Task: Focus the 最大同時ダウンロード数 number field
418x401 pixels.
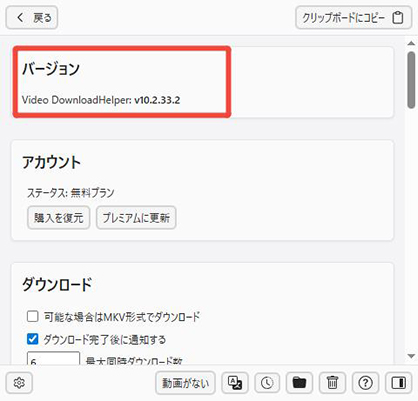Action: 53,358
